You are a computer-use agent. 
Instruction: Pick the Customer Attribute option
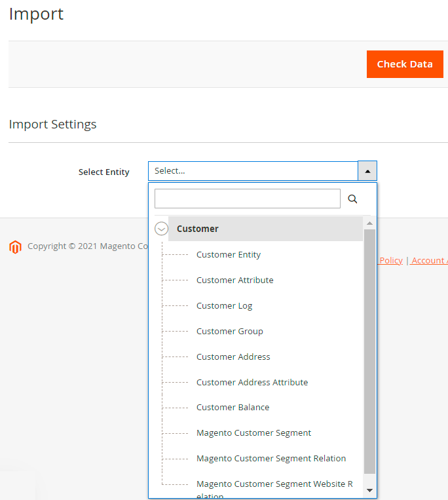tap(235, 280)
